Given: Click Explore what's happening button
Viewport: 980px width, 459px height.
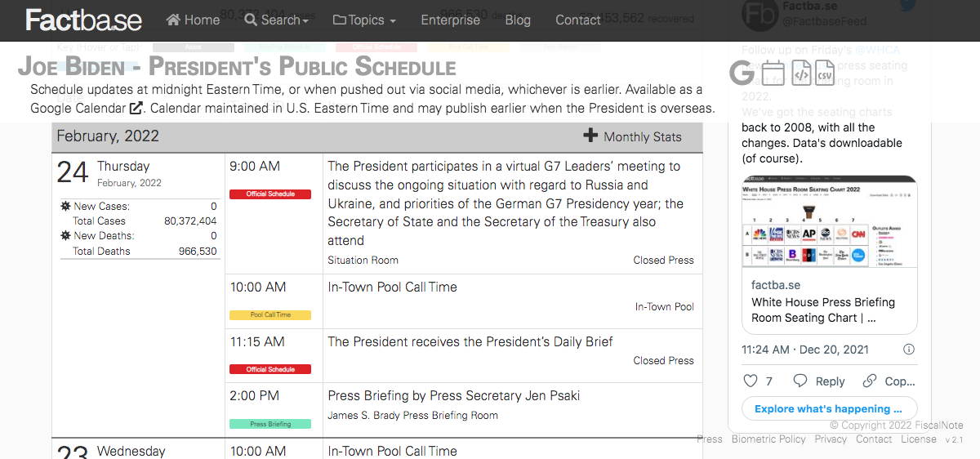Looking at the screenshot, I should pos(829,408).
